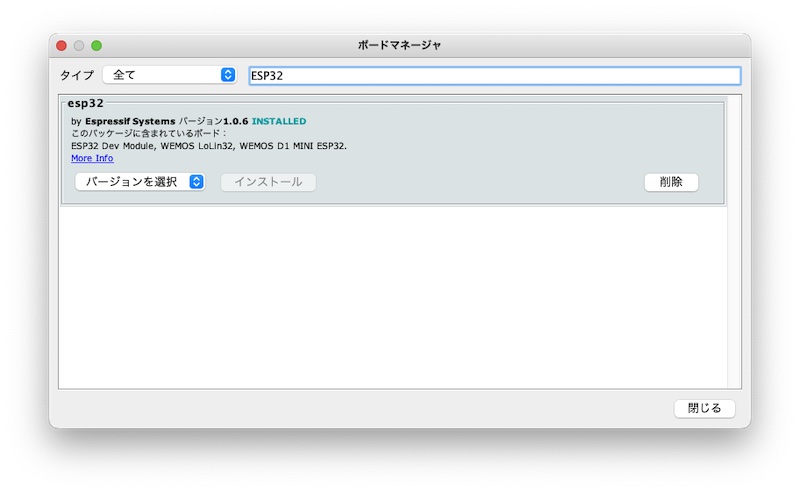Click the ボードマネージャ window title bar
Image resolution: width=800 pixels, height=493 pixels.
(x=399, y=46)
